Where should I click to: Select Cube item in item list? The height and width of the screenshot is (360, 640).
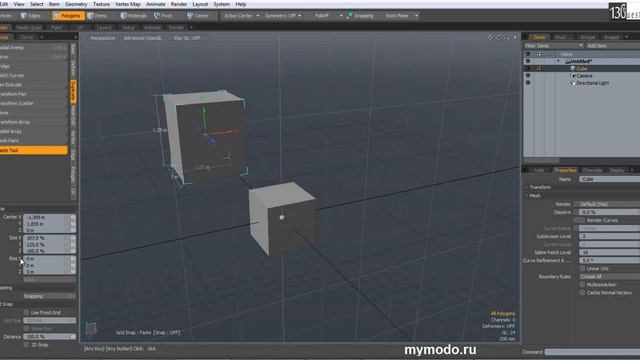coord(582,69)
